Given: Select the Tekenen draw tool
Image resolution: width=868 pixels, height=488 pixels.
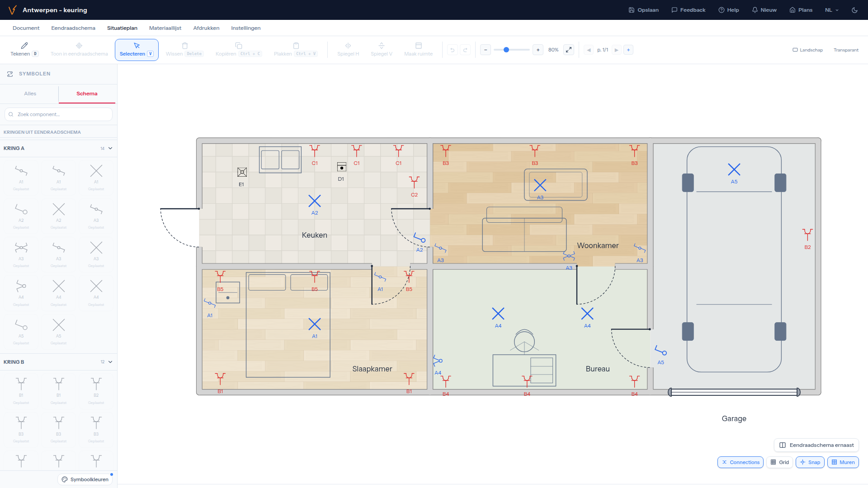Looking at the screenshot, I should (x=24, y=49).
